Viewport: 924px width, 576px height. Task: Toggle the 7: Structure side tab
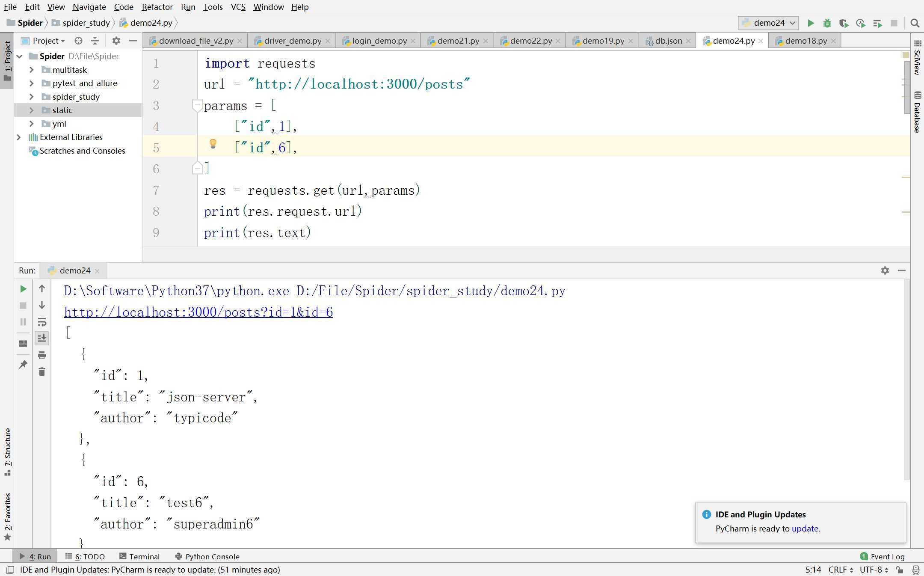[7, 452]
